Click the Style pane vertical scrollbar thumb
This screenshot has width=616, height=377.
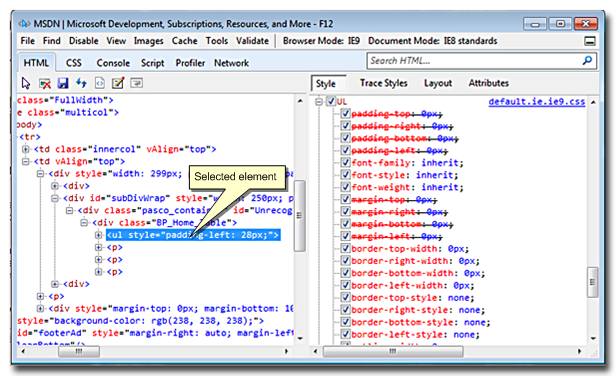click(593, 282)
